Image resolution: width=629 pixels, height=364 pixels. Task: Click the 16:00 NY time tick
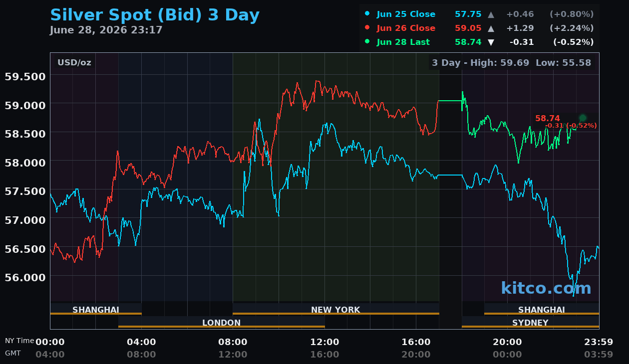pyautogui.click(x=416, y=342)
